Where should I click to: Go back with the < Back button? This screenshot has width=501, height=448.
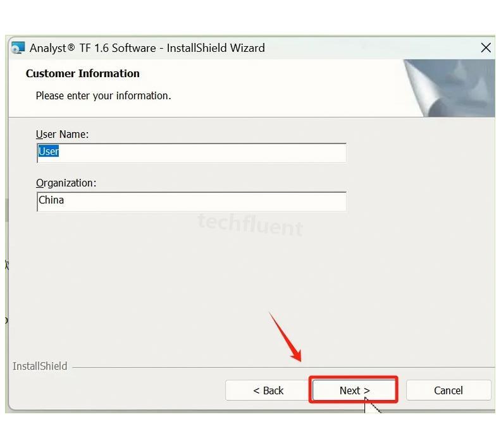click(x=268, y=390)
